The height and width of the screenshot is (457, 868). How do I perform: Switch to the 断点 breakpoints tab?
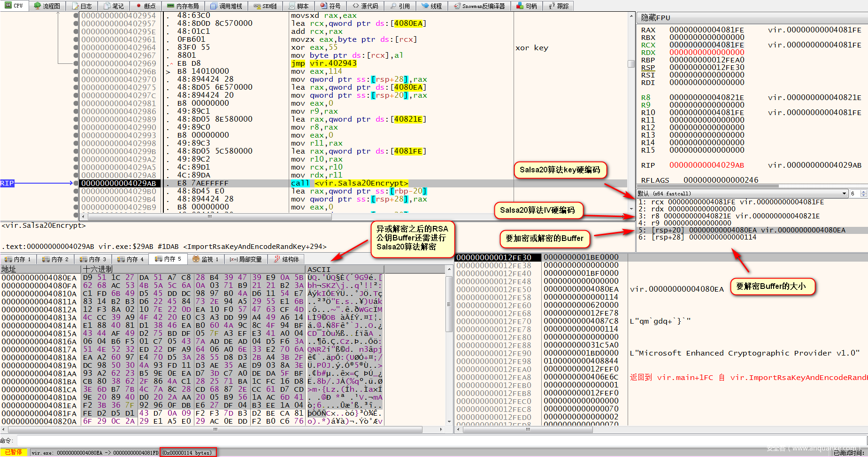(x=146, y=6)
